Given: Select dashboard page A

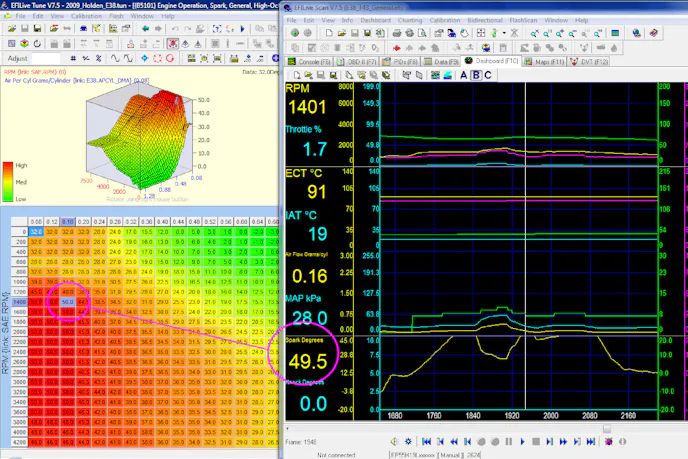Looking at the screenshot, I should click(466, 74).
